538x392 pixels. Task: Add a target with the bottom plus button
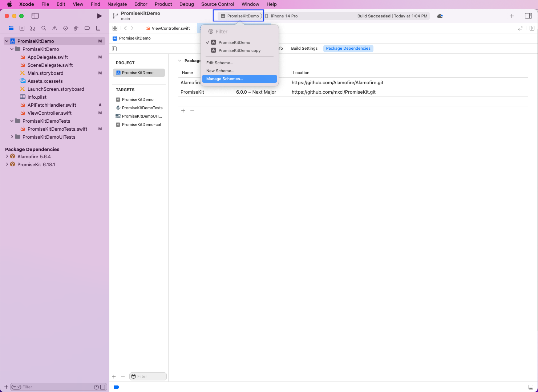(114, 377)
